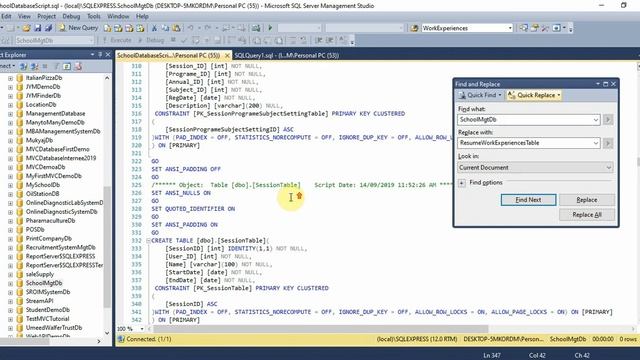Open the Debug menu
This screenshot has height=360, width=640.
71,16
